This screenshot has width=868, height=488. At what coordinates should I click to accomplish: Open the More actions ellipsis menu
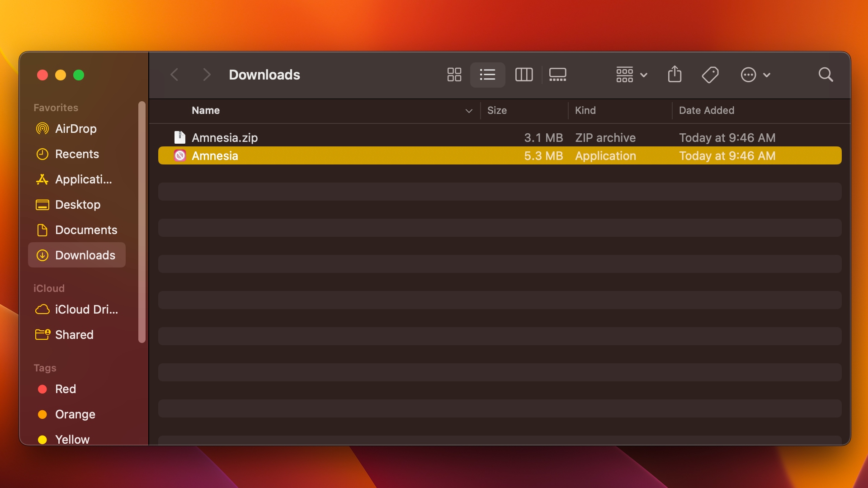click(755, 75)
